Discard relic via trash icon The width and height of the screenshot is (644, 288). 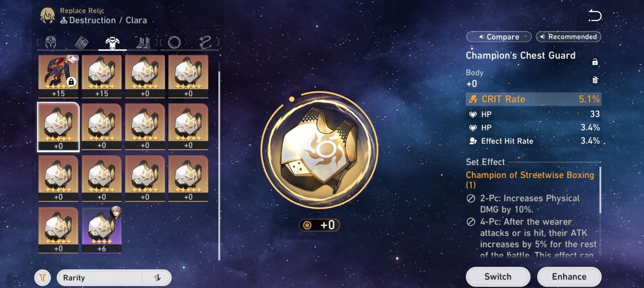(595, 80)
